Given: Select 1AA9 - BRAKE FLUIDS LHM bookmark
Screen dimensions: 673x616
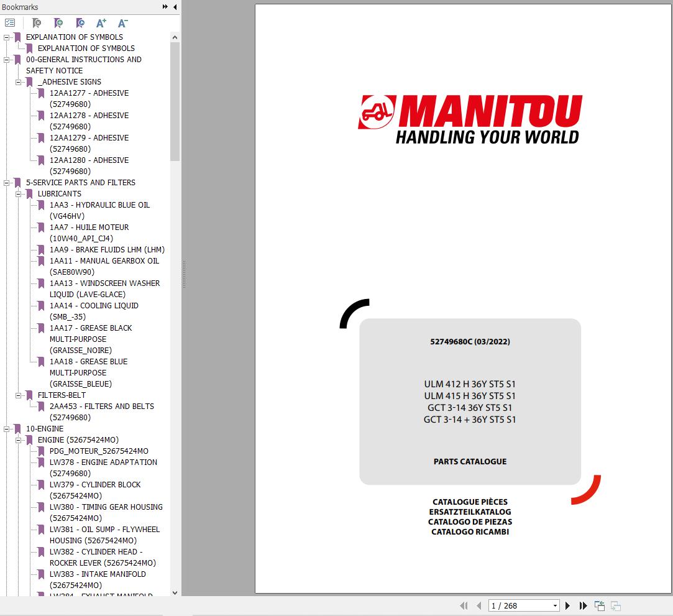Looking at the screenshot, I should point(107,249).
